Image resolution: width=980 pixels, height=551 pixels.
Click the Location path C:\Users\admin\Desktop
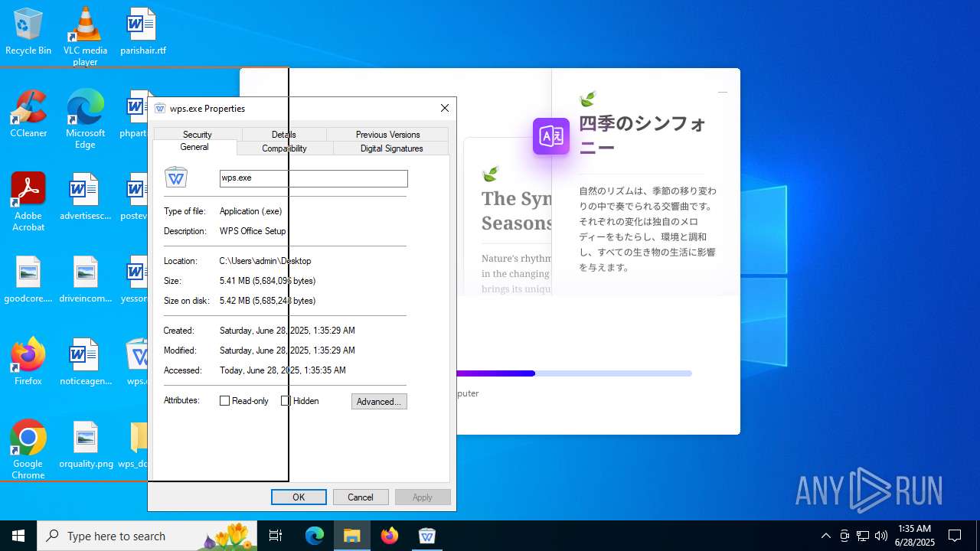[x=265, y=261]
